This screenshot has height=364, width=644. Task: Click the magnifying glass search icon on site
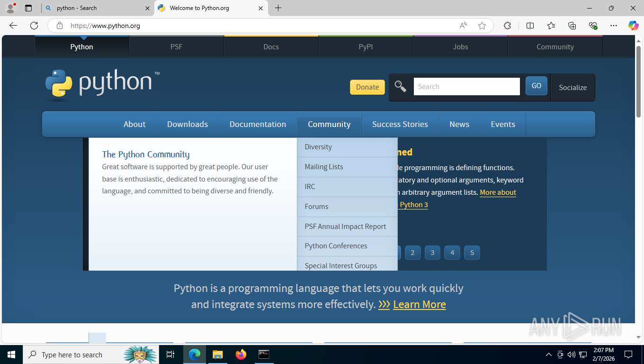[401, 86]
